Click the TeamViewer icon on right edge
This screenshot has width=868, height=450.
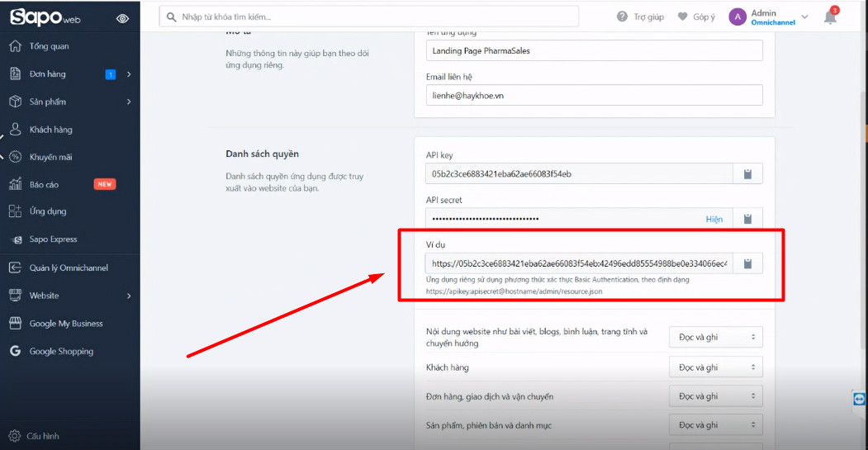click(859, 399)
